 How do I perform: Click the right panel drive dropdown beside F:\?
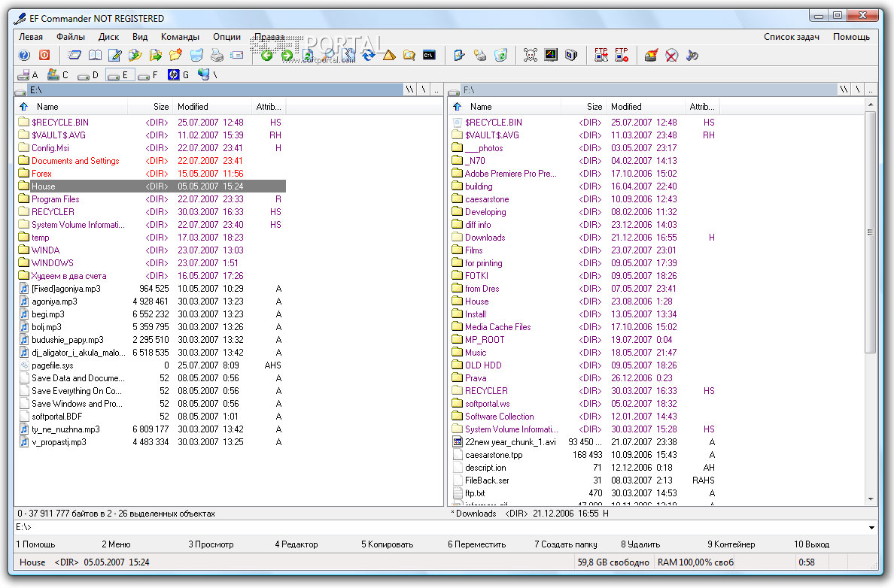(455, 90)
